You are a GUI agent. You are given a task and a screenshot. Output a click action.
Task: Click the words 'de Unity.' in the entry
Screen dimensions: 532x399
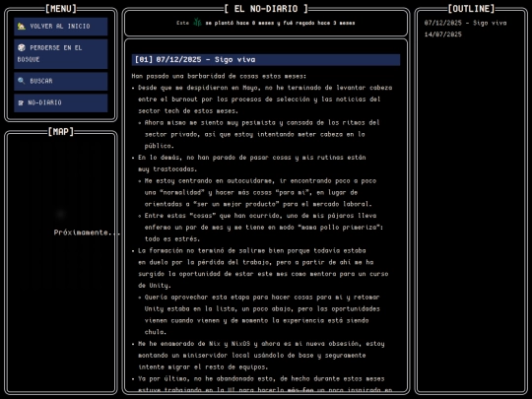click(x=155, y=286)
